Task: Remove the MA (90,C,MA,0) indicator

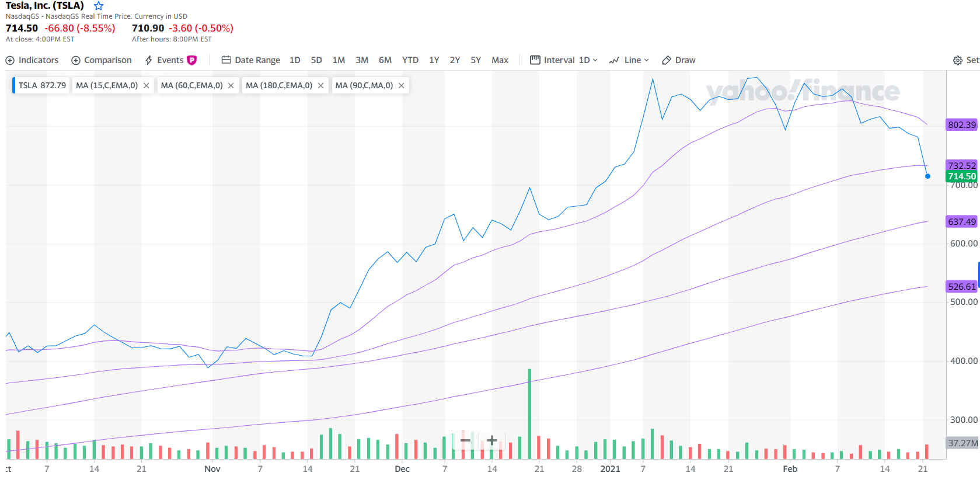Action: click(x=401, y=86)
